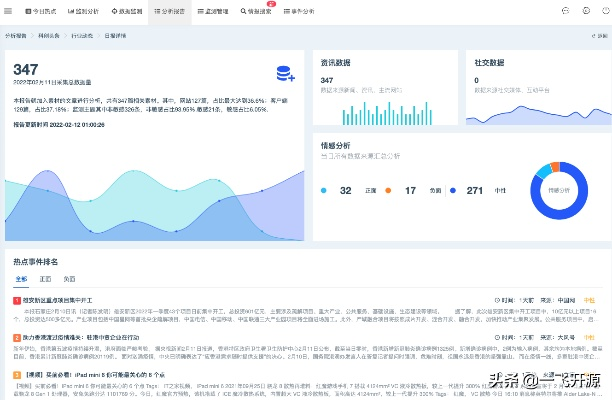
Task: Click the yellow rank 3 badge
Action: (x=17, y=375)
